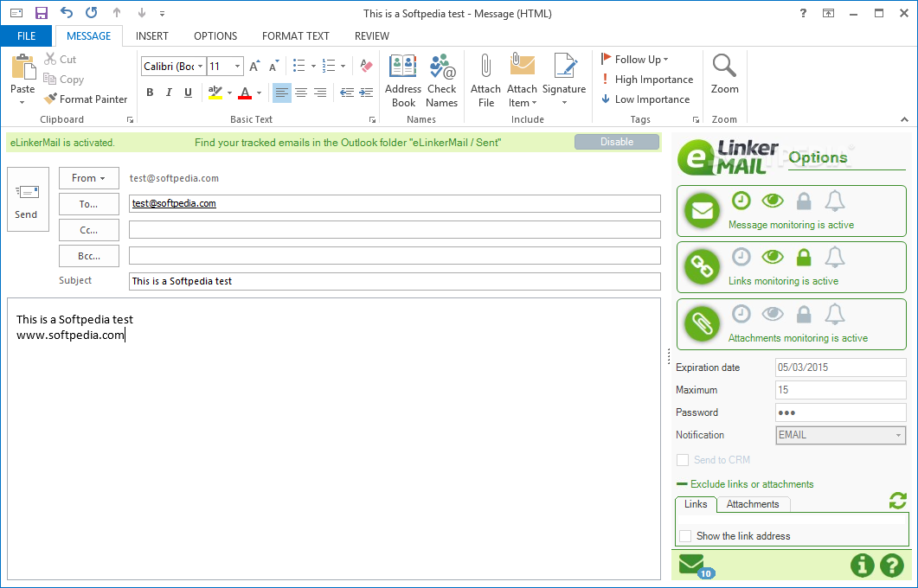
Task: Open the font size dropdown
Action: [x=237, y=66]
